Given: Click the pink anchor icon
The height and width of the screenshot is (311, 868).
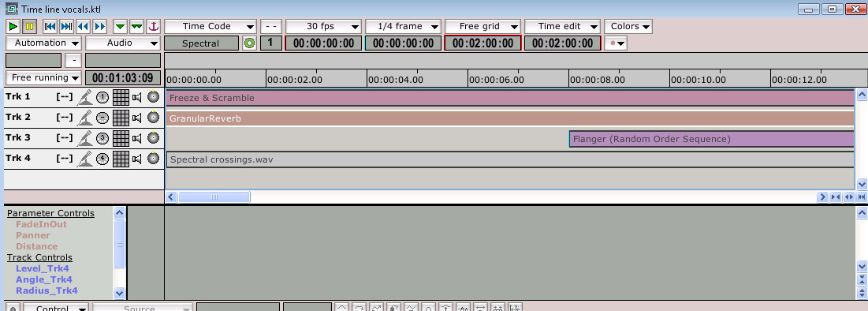Looking at the screenshot, I should [154, 26].
